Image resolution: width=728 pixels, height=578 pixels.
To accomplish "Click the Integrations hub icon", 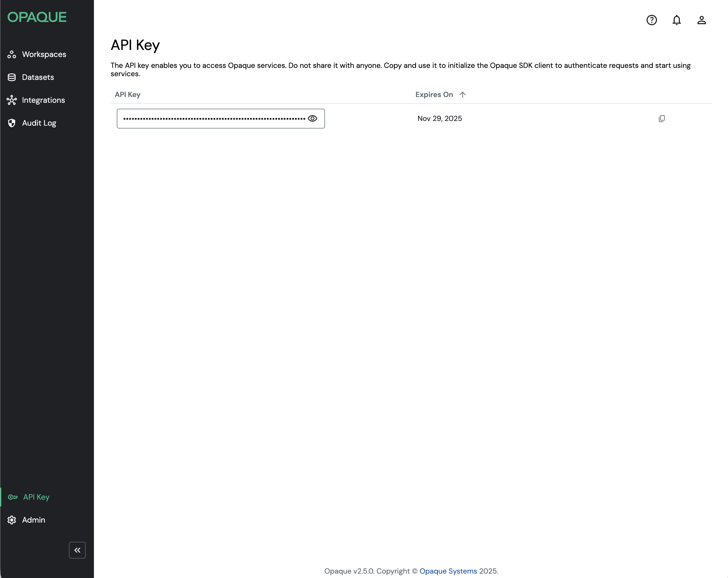I will click(12, 100).
